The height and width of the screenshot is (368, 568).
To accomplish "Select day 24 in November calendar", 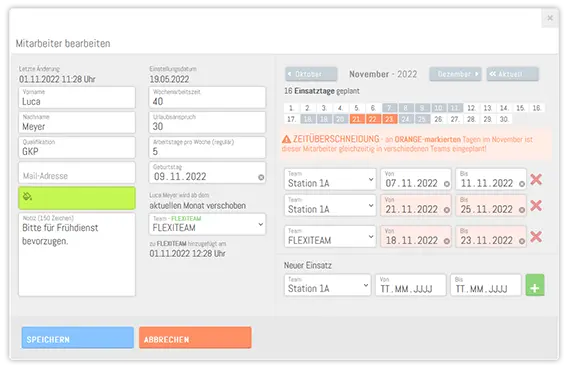I will point(406,119).
